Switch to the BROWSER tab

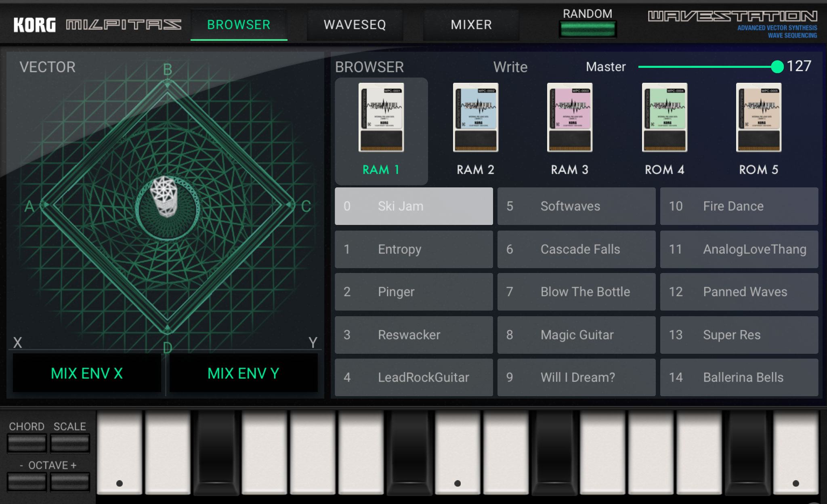point(239,25)
